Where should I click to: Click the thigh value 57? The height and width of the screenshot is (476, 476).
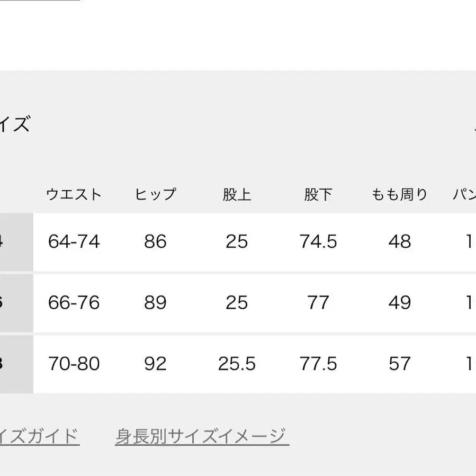tap(399, 364)
